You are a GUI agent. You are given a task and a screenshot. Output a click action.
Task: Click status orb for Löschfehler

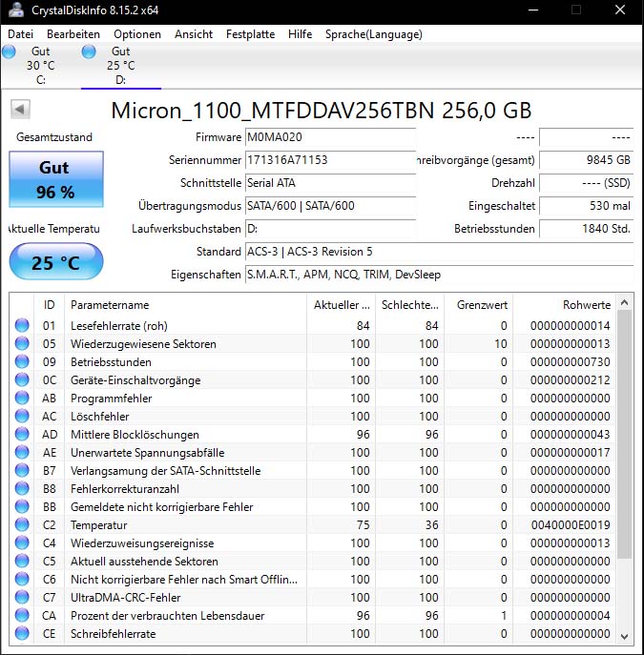click(x=22, y=416)
